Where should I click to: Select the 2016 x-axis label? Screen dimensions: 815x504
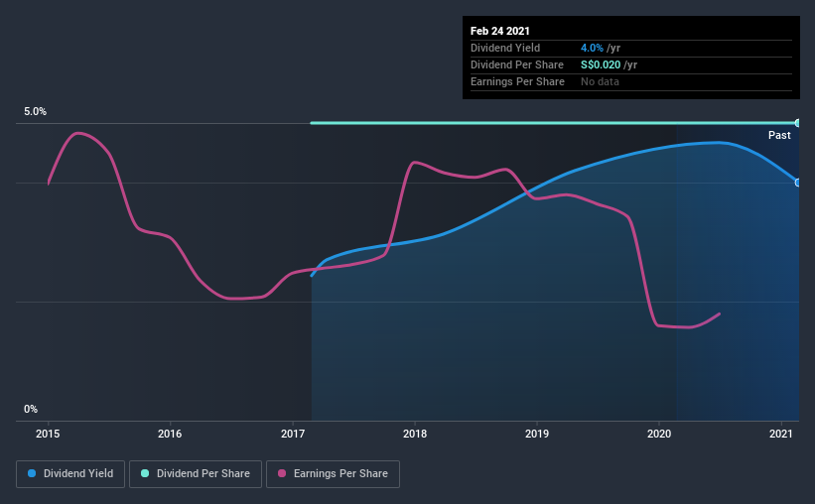[x=170, y=434]
